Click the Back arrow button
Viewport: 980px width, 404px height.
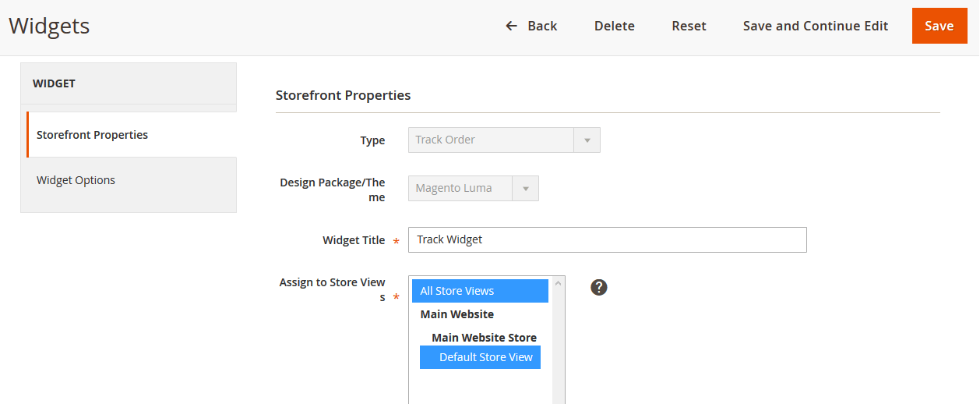(531, 26)
